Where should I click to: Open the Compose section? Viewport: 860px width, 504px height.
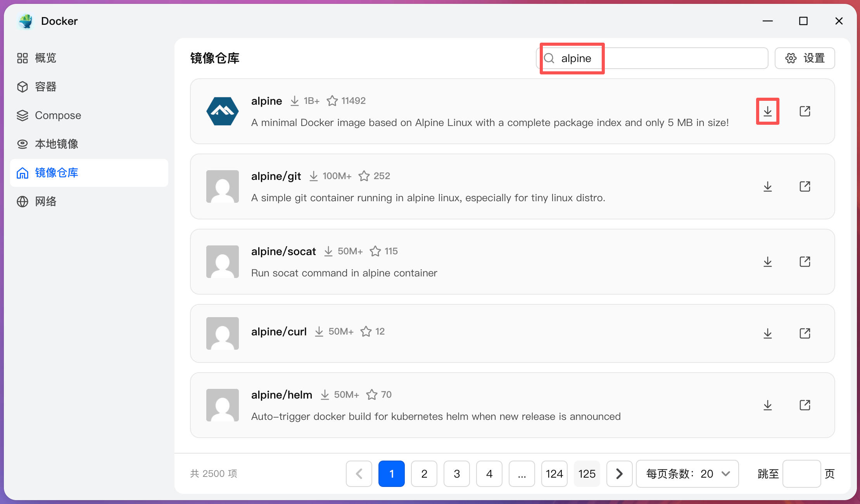point(57,115)
